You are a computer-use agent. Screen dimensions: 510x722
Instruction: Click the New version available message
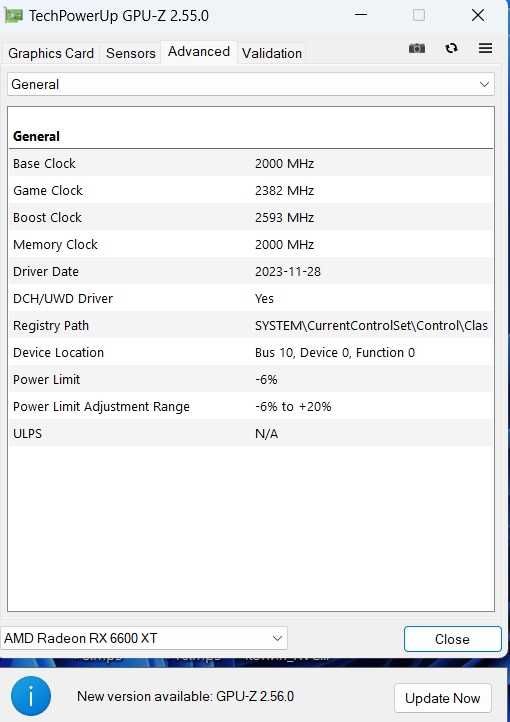click(x=185, y=696)
